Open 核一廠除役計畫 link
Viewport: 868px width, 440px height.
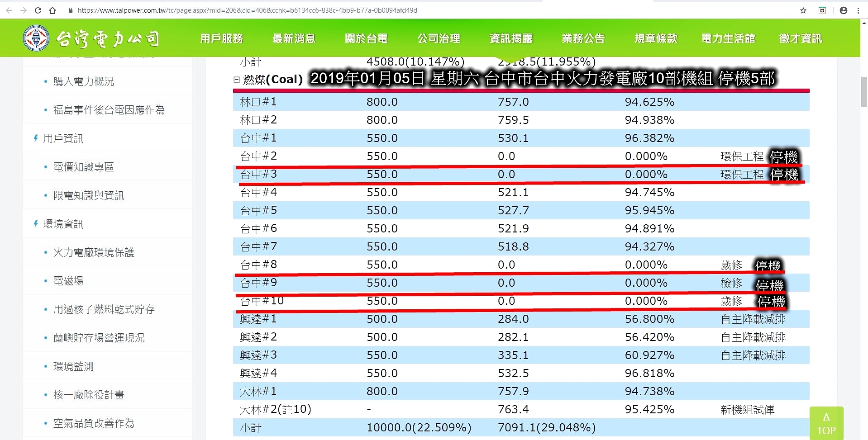pyautogui.click(x=89, y=395)
